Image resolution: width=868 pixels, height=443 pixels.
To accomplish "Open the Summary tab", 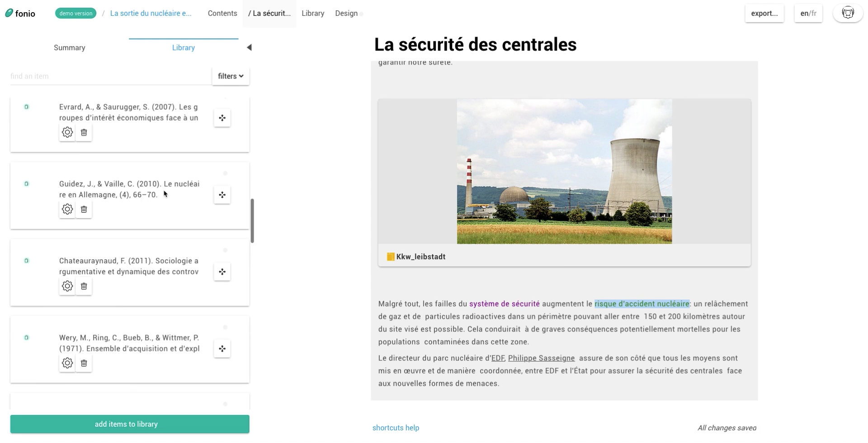I will coord(69,47).
